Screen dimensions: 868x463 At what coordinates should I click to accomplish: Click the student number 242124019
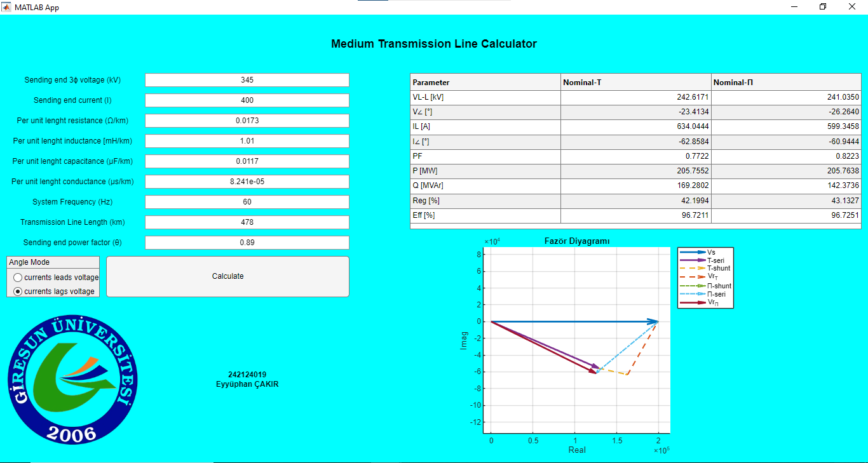coord(247,375)
